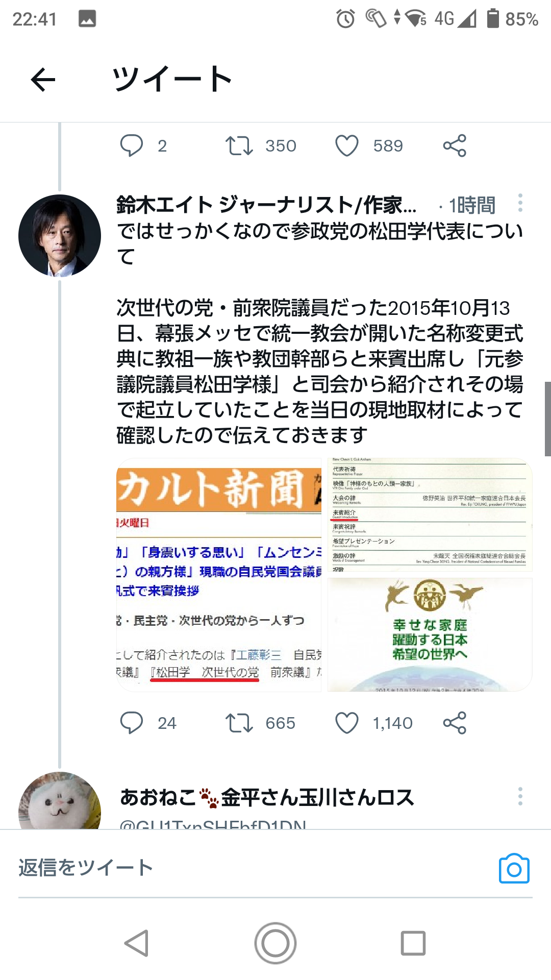Viewport: 551px width, 980px height.
Task: Retweet the post with 350 retweets
Action: (239, 145)
